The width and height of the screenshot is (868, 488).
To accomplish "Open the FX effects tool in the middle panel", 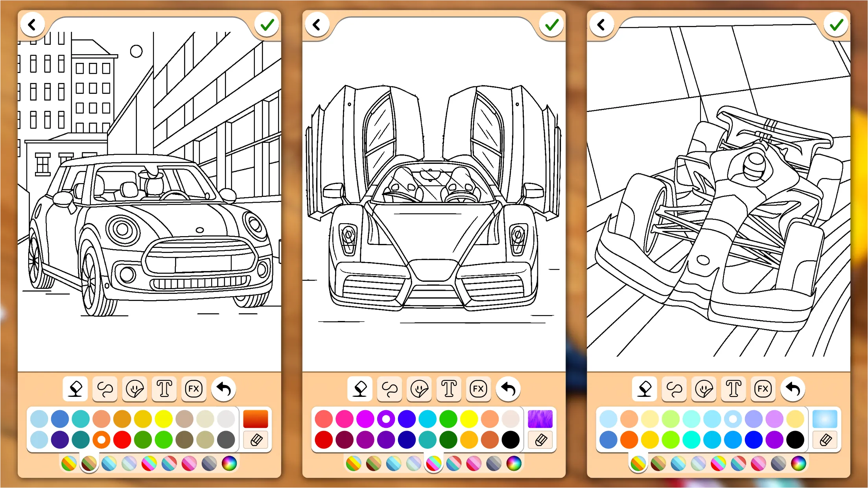I will 478,389.
